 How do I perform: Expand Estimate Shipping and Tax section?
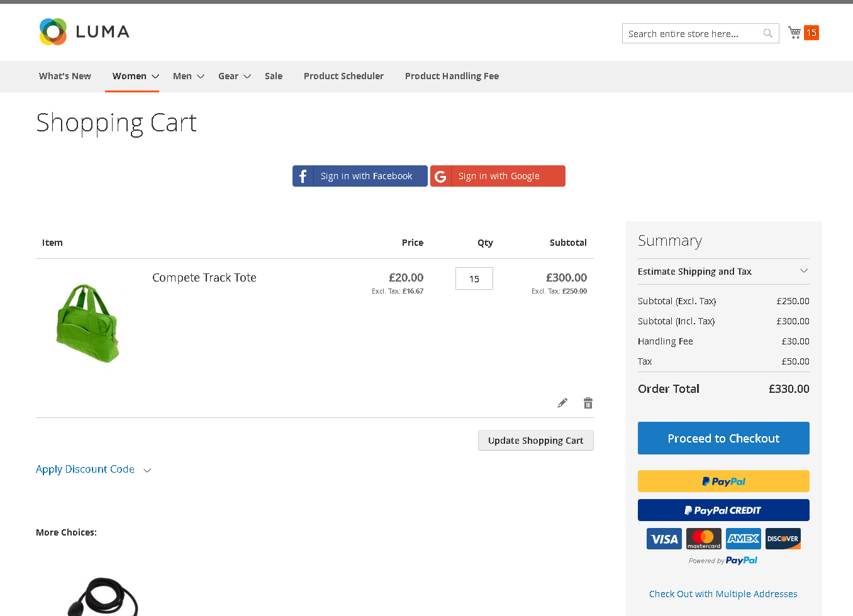click(x=723, y=272)
